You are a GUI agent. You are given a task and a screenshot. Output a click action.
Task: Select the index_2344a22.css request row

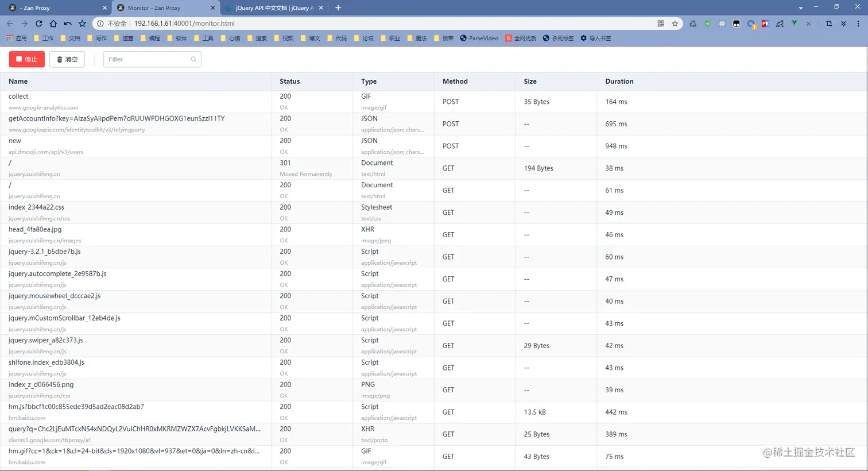pos(434,213)
